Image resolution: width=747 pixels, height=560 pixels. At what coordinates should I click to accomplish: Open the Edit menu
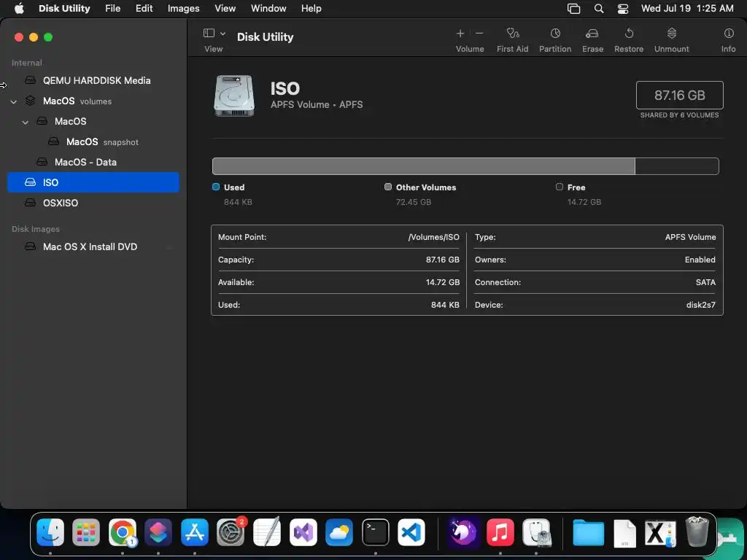[144, 9]
